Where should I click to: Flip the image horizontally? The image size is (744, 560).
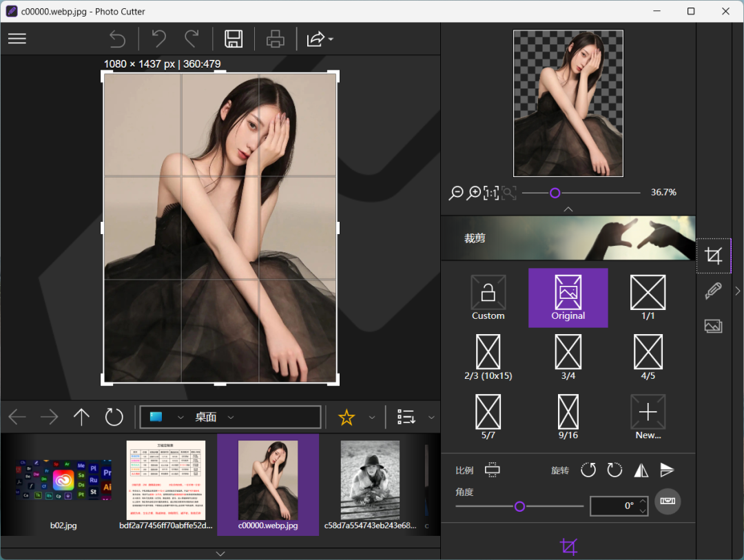(x=640, y=470)
